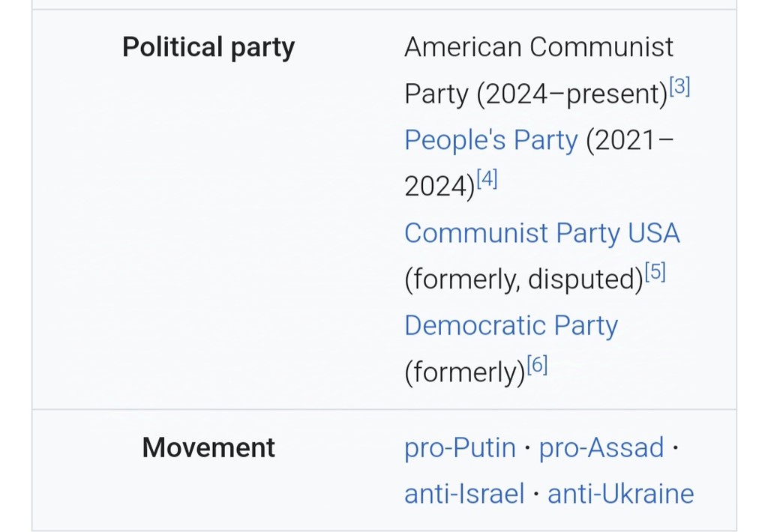Open the pro-Assad link
Image resolution: width=768 pixels, height=532 pixels.
click(x=601, y=448)
